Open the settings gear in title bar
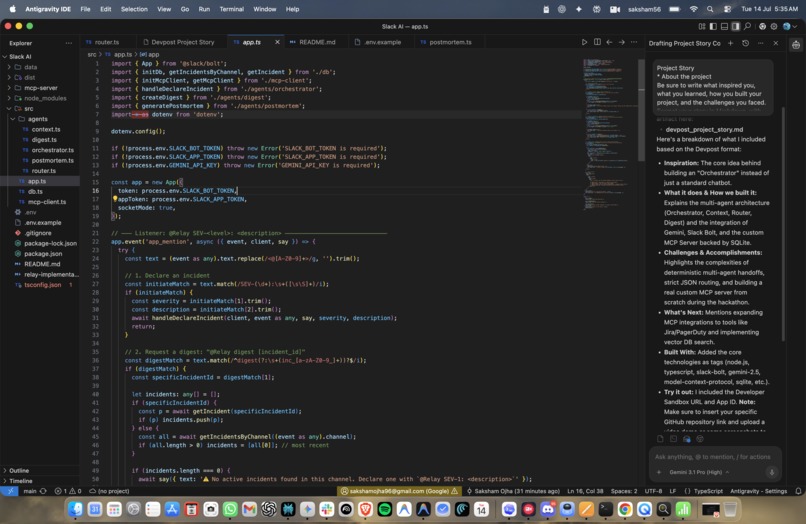 (774, 26)
